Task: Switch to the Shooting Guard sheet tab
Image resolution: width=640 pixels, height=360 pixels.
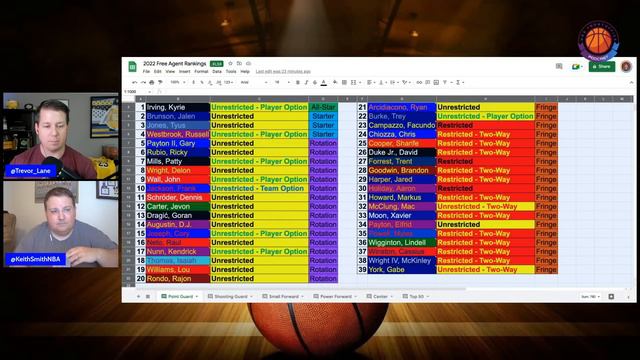Action: coord(231,296)
